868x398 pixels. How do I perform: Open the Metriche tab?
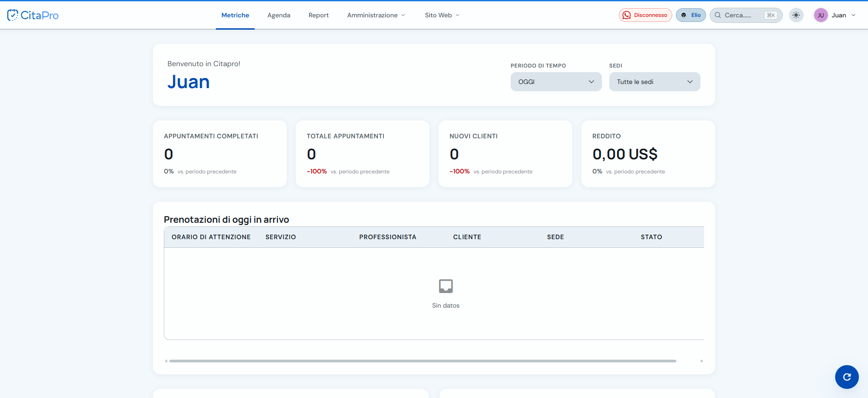click(x=235, y=15)
